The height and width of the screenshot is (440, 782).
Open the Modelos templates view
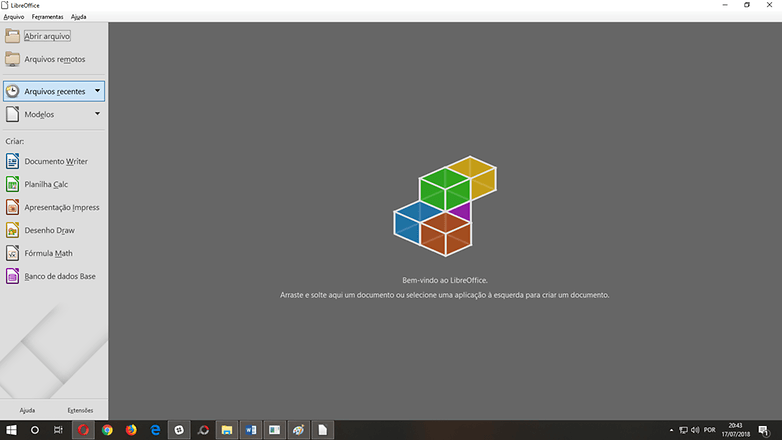[x=39, y=114]
